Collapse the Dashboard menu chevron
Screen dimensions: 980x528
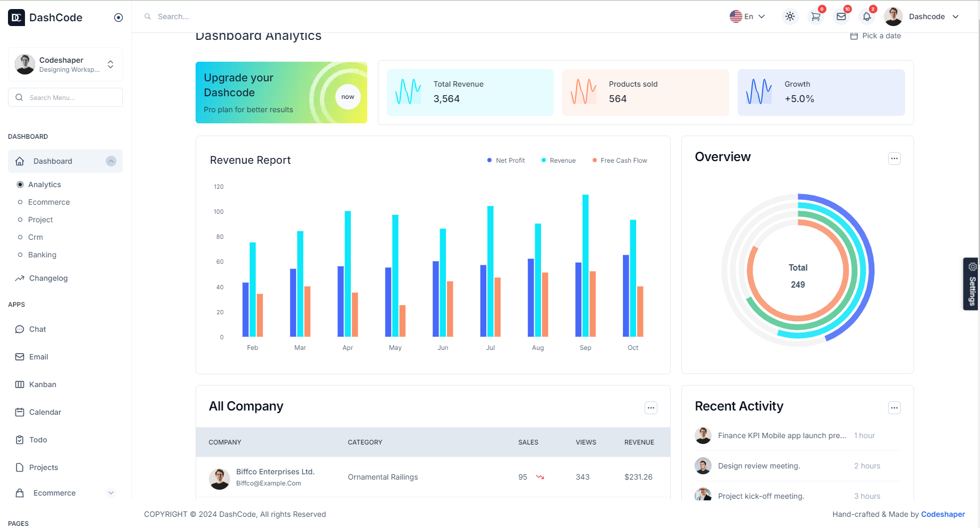pos(111,161)
